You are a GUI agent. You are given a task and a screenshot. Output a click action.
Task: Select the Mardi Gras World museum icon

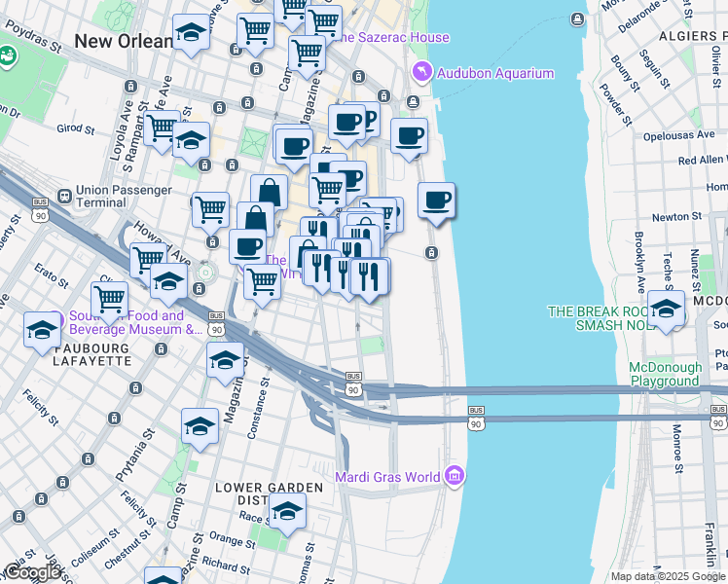(454, 476)
